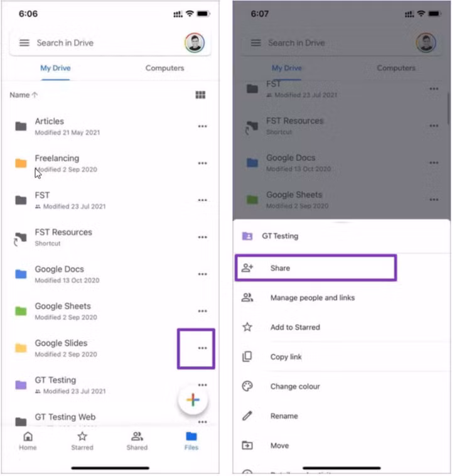The width and height of the screenshot is (452, 476).
Task: Click FST folder name in left screen
Action: [42, 195]
